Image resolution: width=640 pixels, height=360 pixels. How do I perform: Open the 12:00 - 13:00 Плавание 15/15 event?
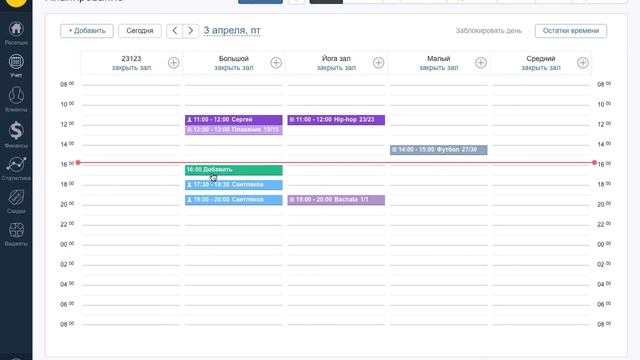click(233, 130)
